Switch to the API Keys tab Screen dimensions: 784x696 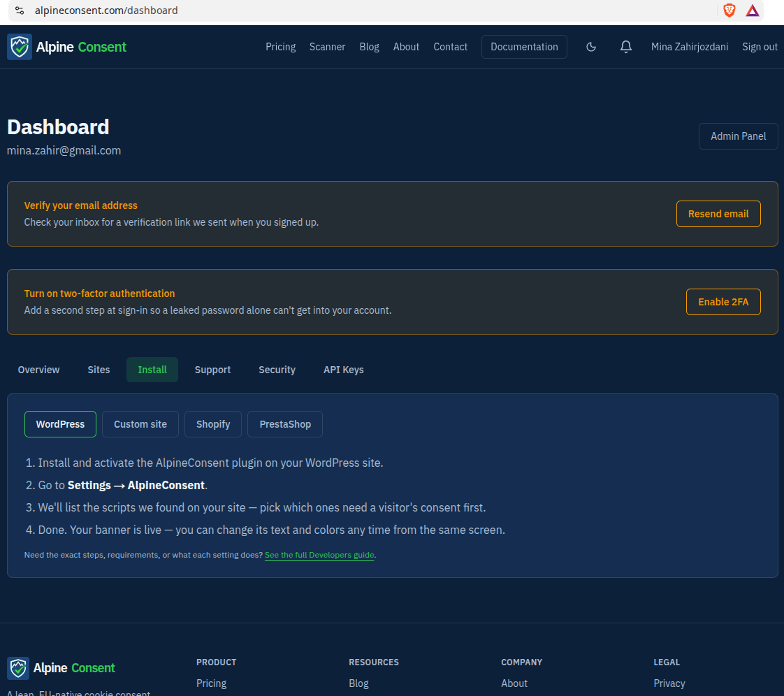(344, 370)
